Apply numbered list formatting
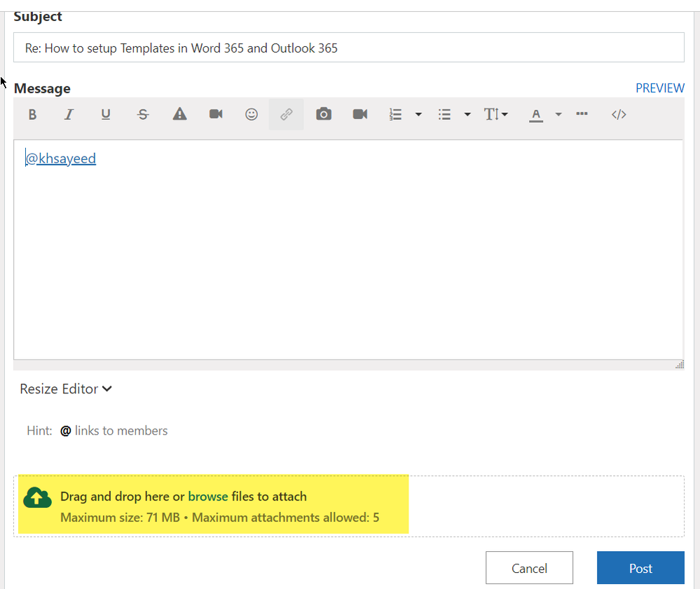This screenshot has height=589, width=700. (395, 114)
